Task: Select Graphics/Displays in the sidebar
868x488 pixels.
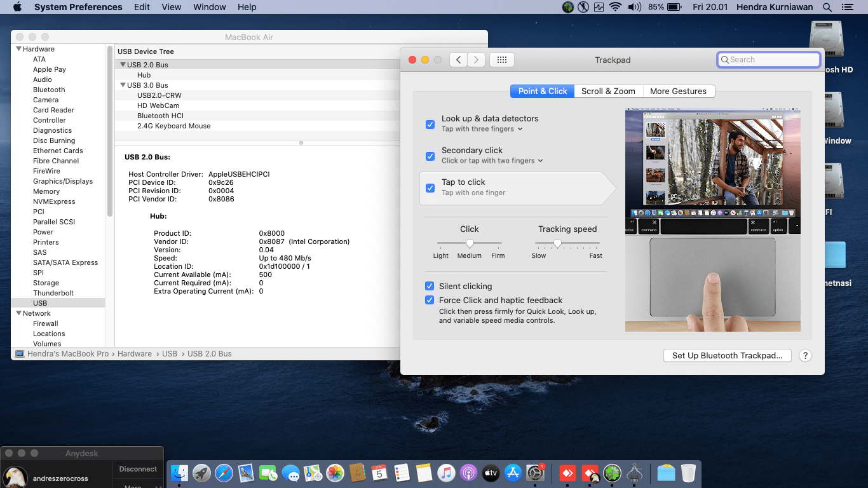Action: [x=63, y=181]
